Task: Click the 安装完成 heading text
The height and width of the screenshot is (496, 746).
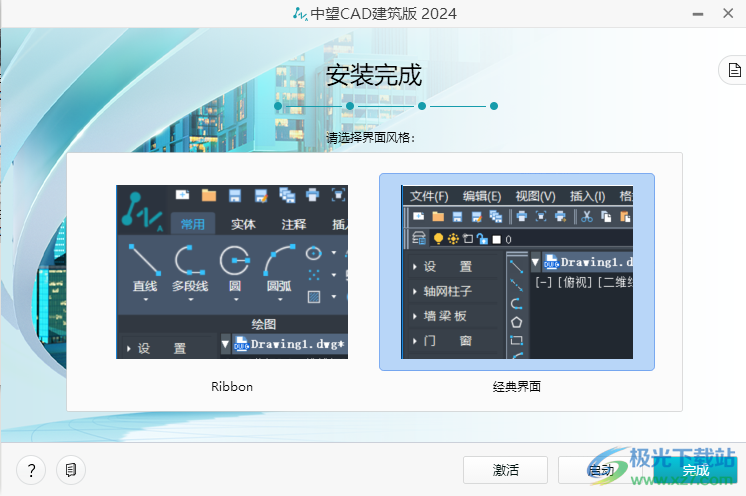Action: coord(374,76)
